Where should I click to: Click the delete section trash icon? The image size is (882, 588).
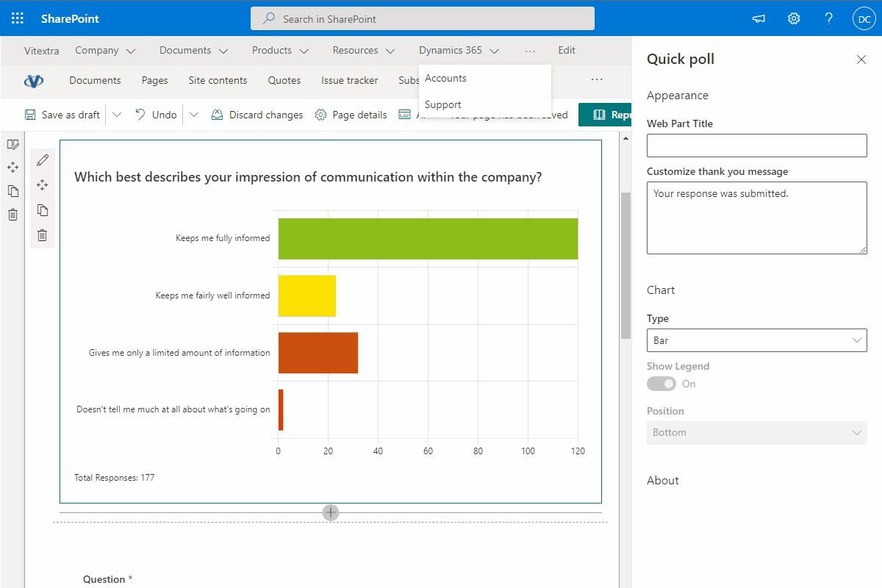click(x=12, y=215)
